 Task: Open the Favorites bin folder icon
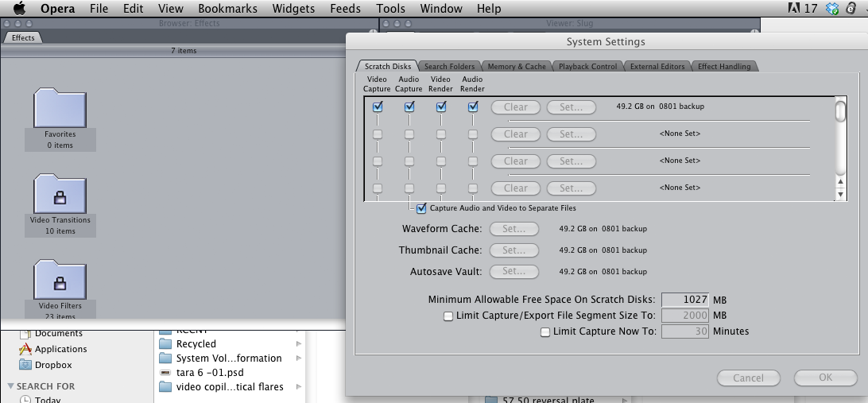[x=60, y=108]
